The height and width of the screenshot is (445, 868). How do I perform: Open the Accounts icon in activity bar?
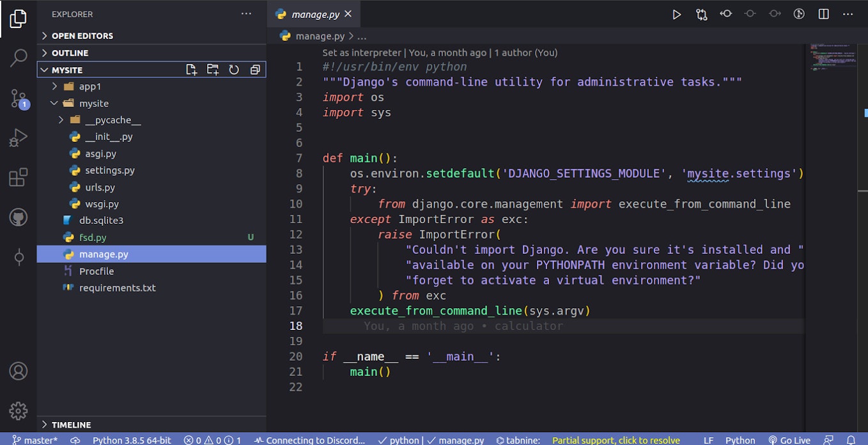click(18, 370)
